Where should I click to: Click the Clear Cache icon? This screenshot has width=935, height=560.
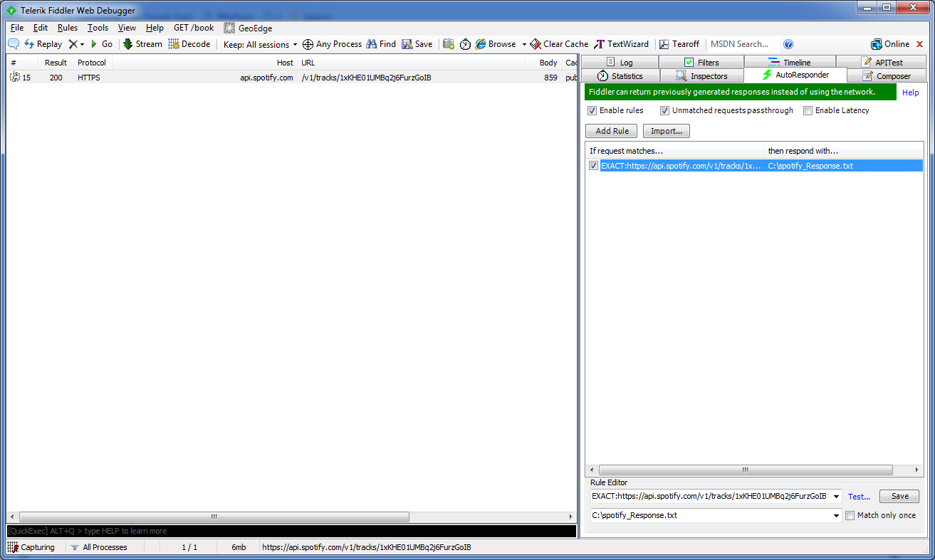[x=536, y=44]
